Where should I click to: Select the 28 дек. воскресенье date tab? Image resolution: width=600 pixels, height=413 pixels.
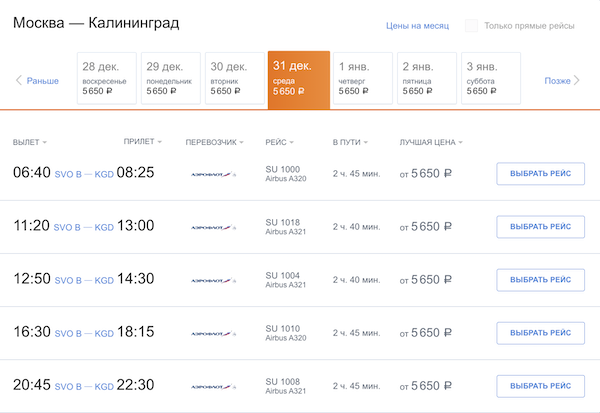pos(107,78)
